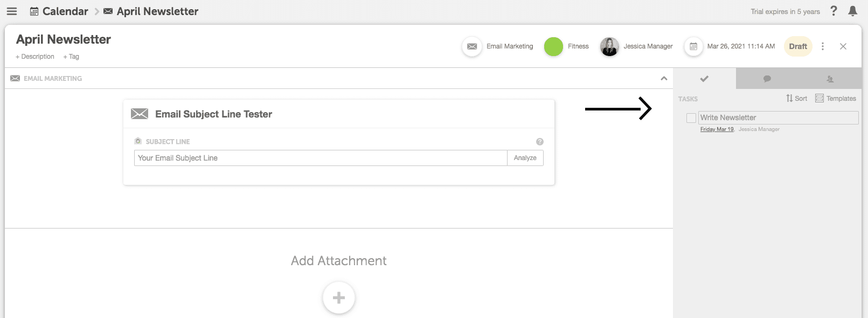Open the hamburger navigation menu
The image size is (868, 318).
point(12,11)
